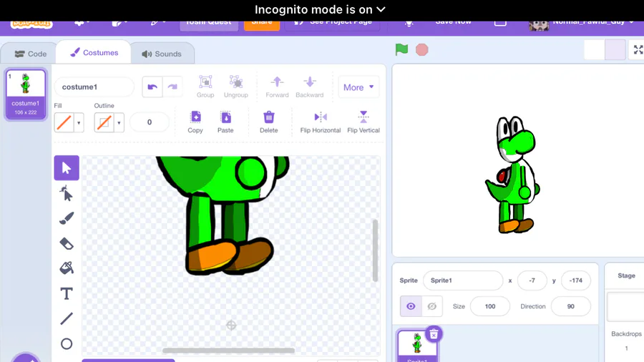Select the costume1 thumbnail in the list

coord(26,94)
